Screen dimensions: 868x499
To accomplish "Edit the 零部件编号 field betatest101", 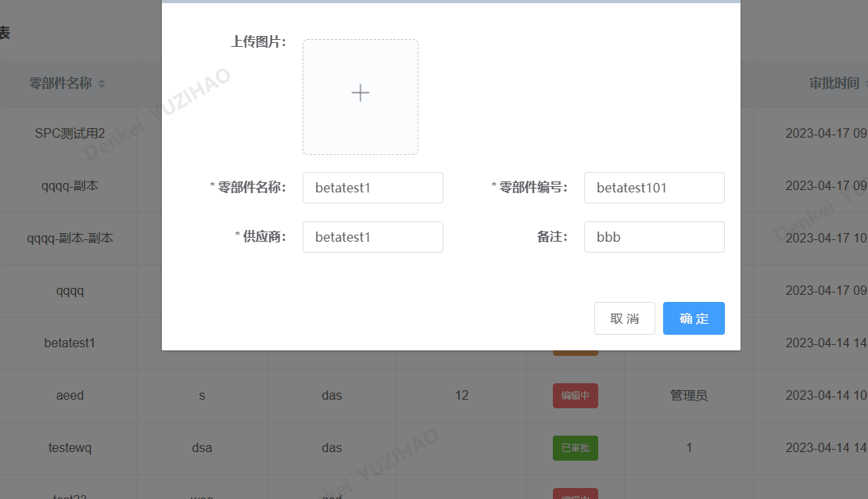I will pos(655,188).
